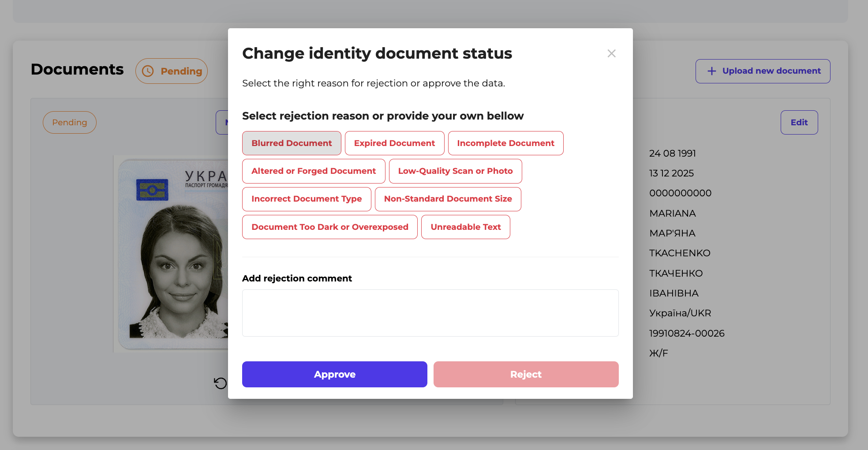Select Unreadable Text rejection reason
Viewport: 868px width, 450px height.
point(465,227)
